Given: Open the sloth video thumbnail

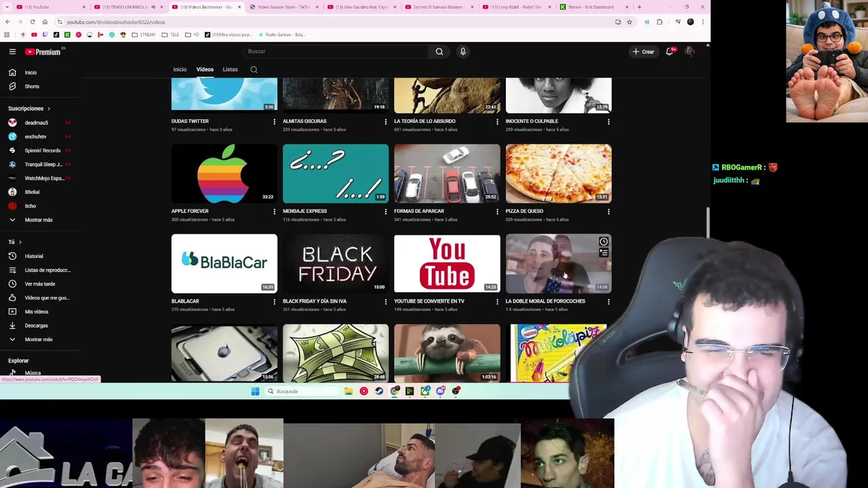Looking at the screenshot, I should coord(447,353).
